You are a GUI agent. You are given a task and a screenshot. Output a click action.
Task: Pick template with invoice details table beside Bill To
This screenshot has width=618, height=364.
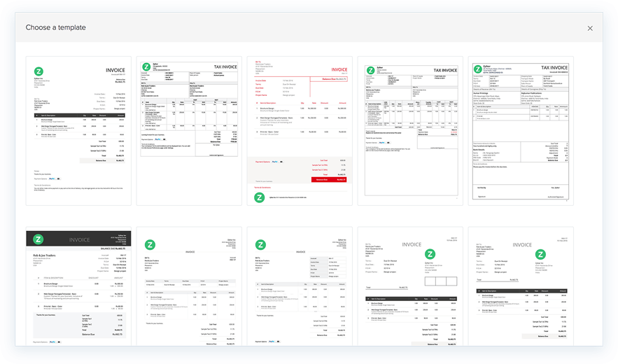coord(300,286)
